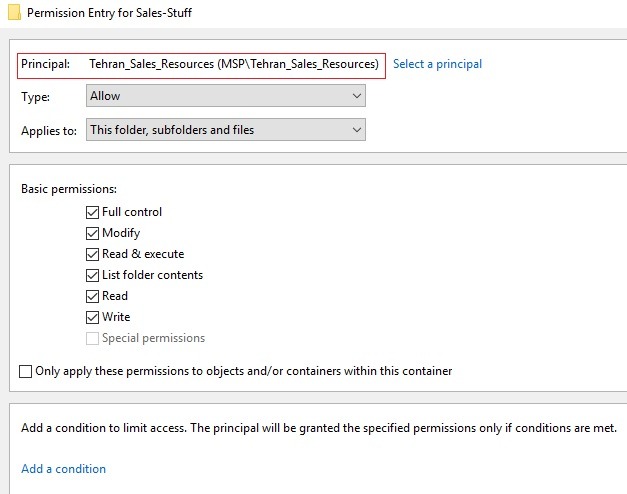Click the Applies to label
Viewport: 627px width, 494px height.
click(49, 131)
